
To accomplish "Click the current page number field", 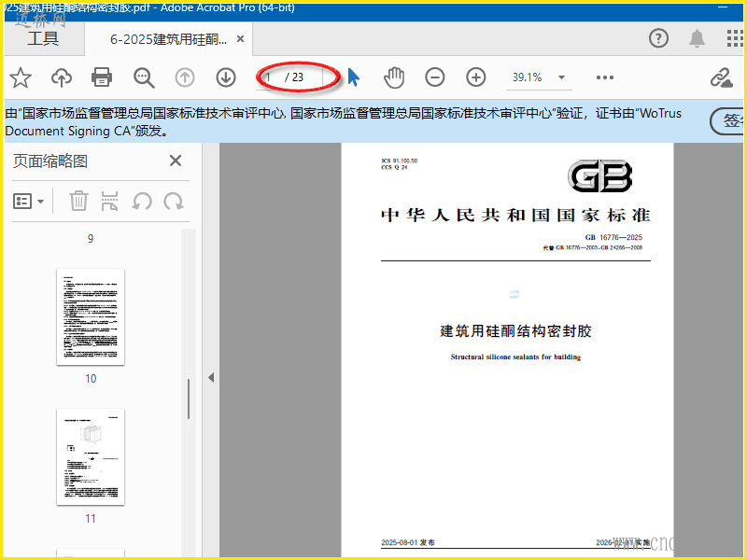I will [x=270, y=77].
